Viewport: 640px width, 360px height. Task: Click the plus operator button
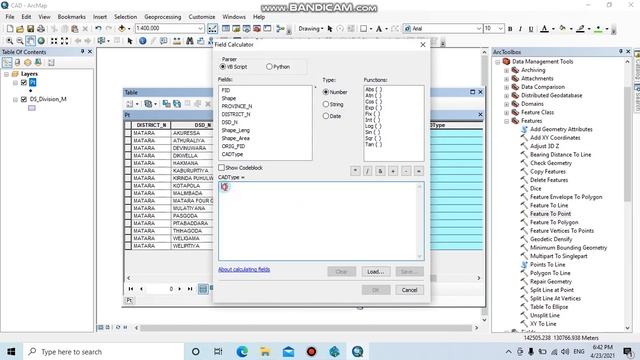(393, 171)
